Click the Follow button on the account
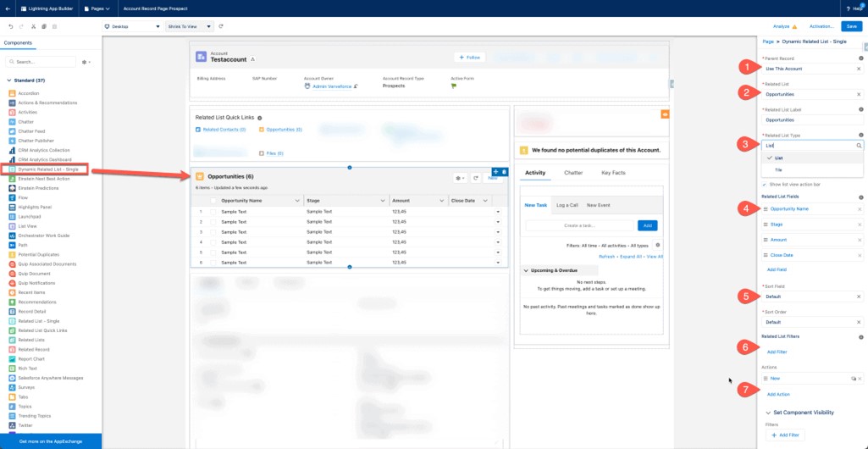 [469, 57]
